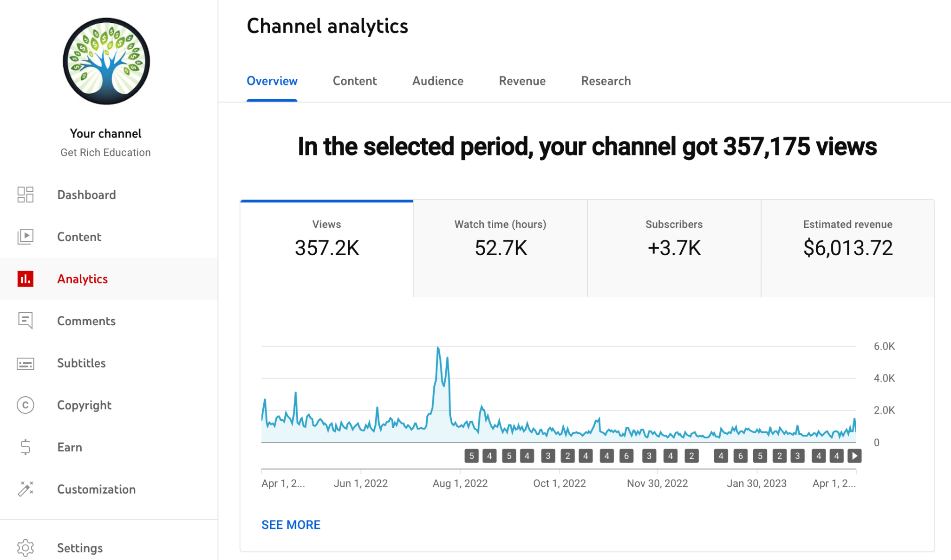Click the Subtitles icon in sidebar
Viewport: 951px width, 560px height.
pyautogui.click(x=26, y=363)
